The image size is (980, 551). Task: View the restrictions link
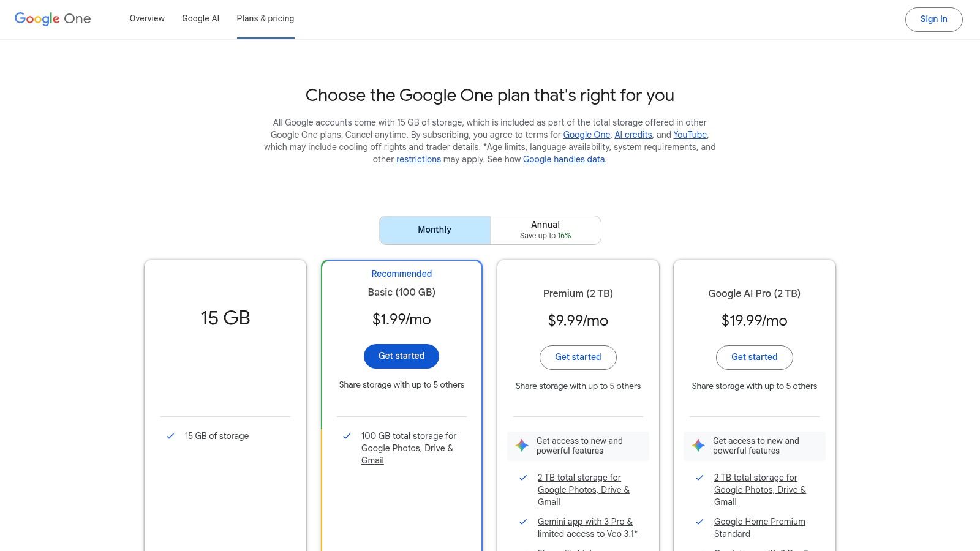418,159
